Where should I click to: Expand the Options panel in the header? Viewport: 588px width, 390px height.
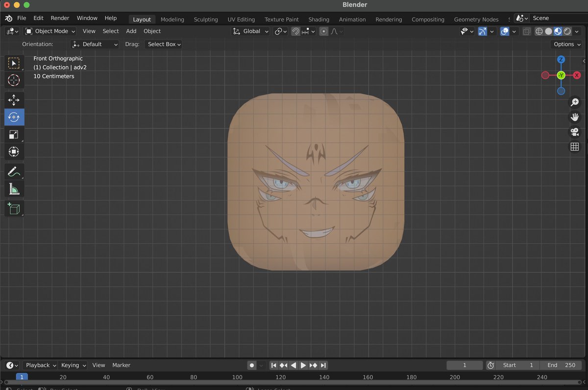pos(566,44)
